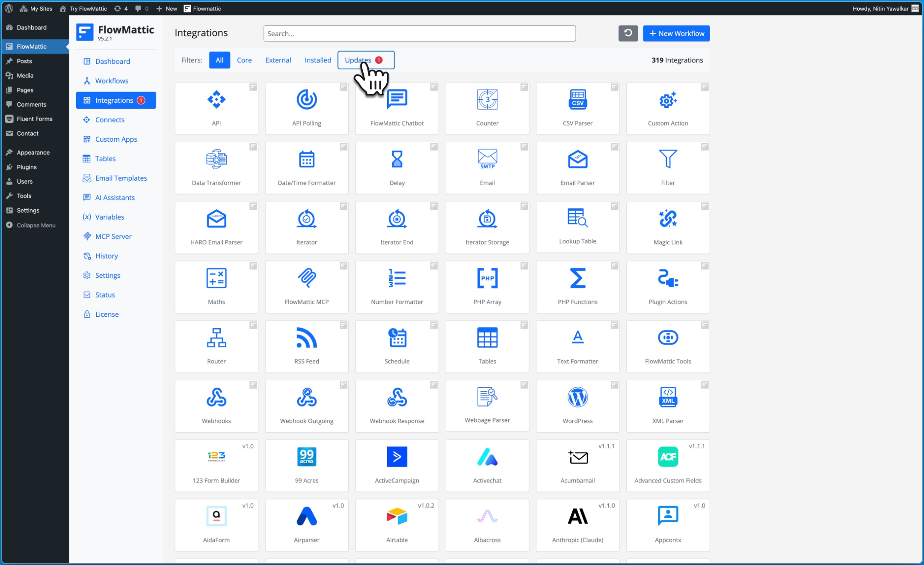The height and width of the screenshot is (565, 924).
Task: Open the Custom Action integration
Action: click(668, 108)
